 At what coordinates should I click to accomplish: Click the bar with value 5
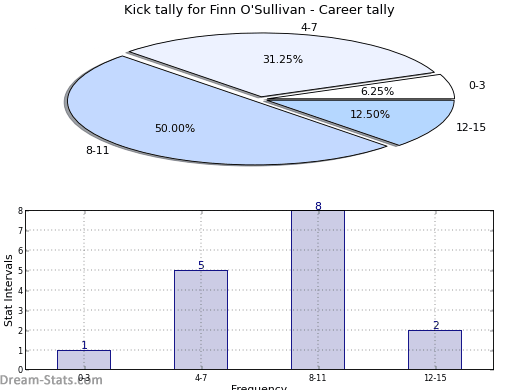coord(201,320)
